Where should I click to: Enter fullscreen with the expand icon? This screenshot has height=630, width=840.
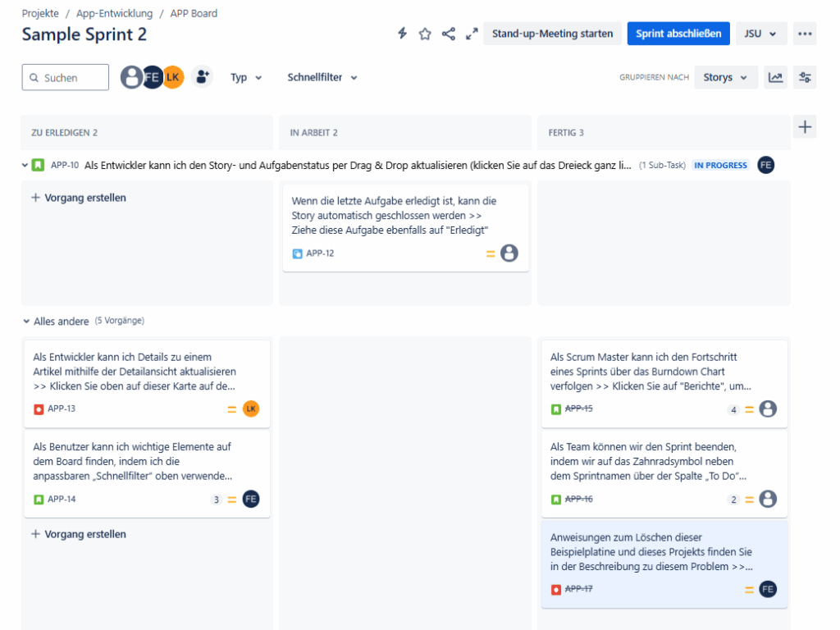471,34
